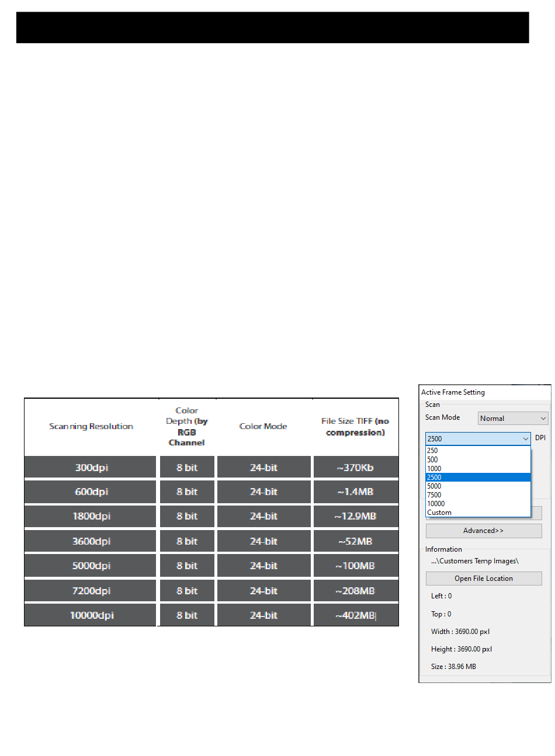Viewport: 555px width, 756px height.
Task: Select 250 in the DPI list
Action: (478, 451)
